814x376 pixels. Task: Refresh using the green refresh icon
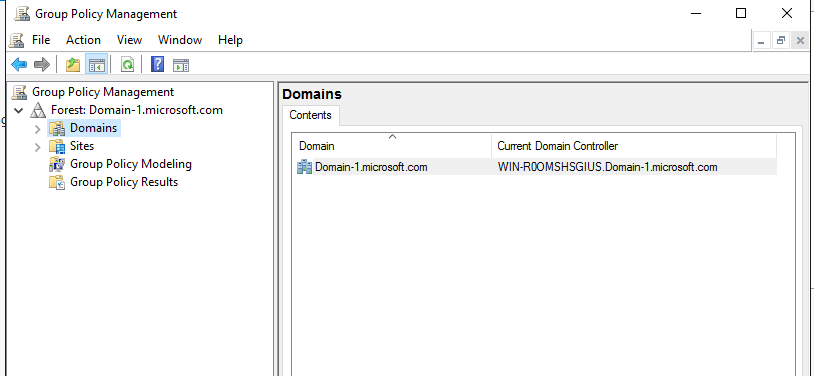click(127, 65)
